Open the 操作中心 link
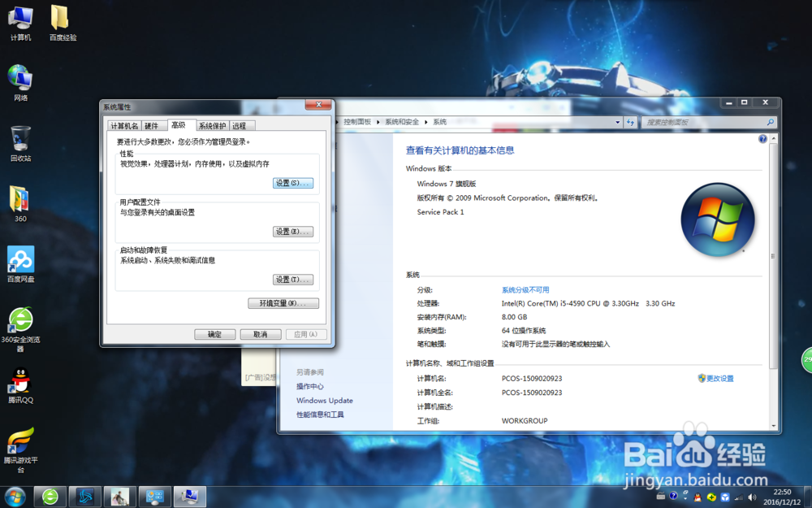Screen dimensions: 812x508 point(309,386)
